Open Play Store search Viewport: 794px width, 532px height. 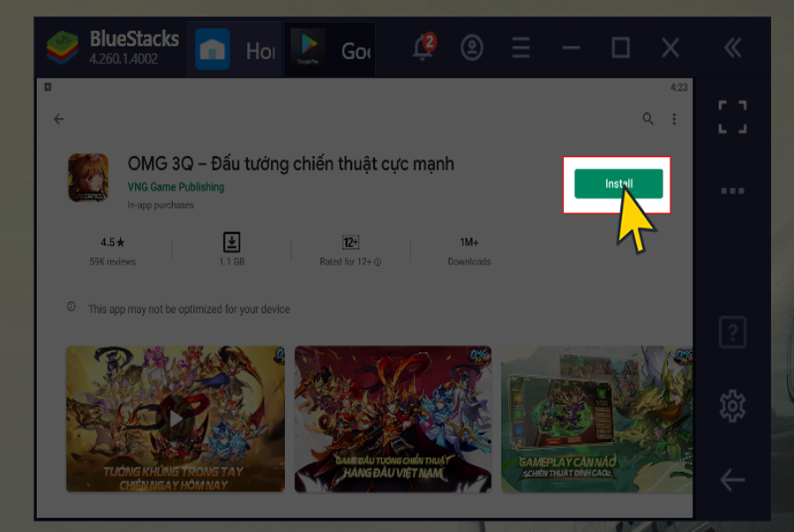point(648,119)
